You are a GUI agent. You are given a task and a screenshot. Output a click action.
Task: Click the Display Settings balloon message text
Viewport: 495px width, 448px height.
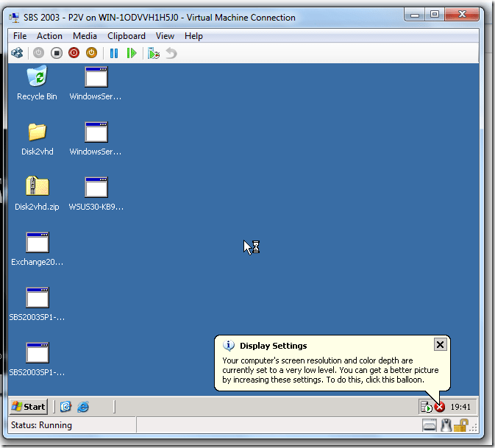pos(324,371)
